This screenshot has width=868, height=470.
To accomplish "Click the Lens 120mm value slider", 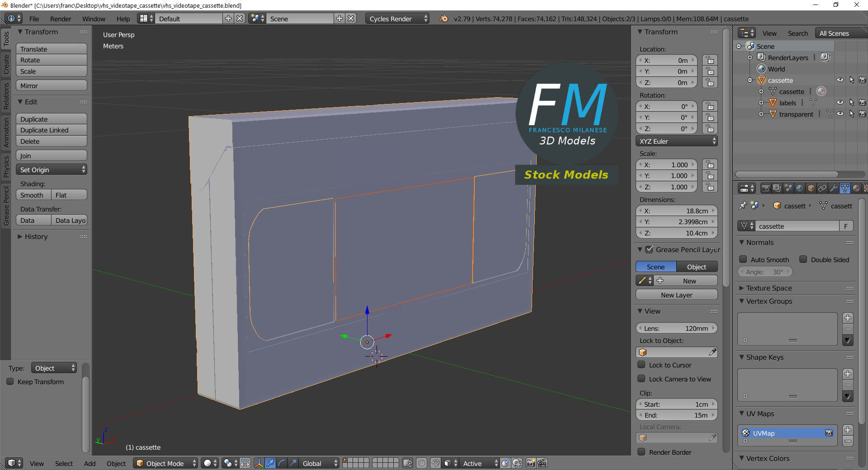I will tap(676, 328).
